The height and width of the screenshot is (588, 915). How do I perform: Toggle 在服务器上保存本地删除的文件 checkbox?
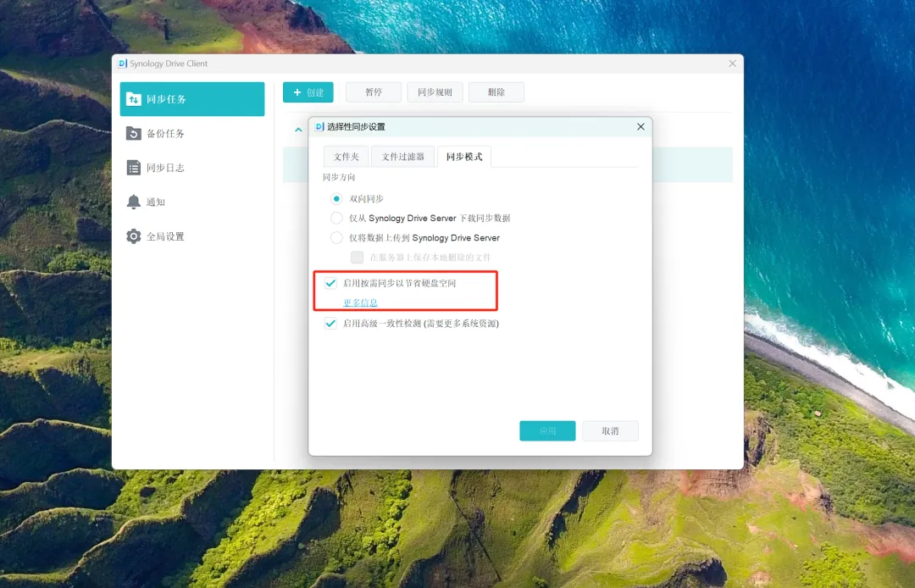[x=358, y=258]
